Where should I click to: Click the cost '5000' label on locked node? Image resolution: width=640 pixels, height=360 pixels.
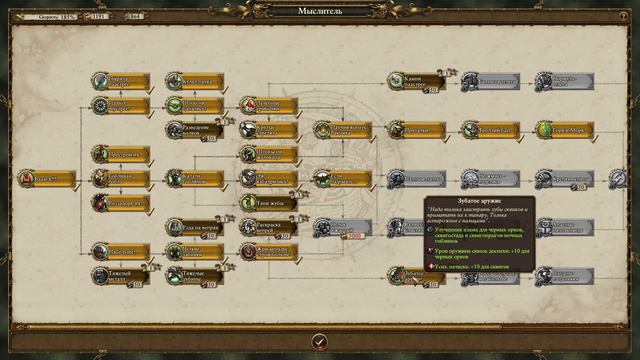click(354, 236)
